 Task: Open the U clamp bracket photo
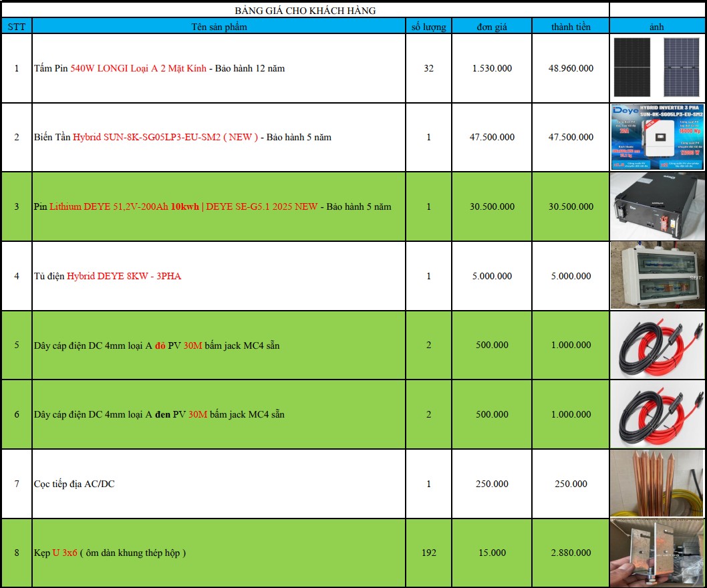(x=658, y=553)
